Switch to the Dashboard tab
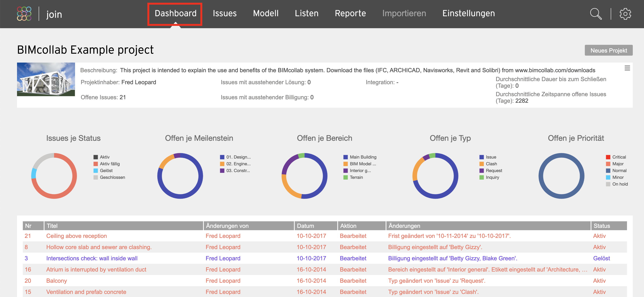This screenshot has height=297, width=644. click(175, 13)
